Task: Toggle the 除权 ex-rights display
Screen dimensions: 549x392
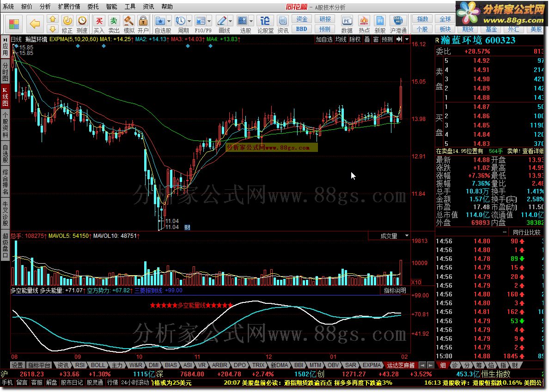Action: point(355,40)
